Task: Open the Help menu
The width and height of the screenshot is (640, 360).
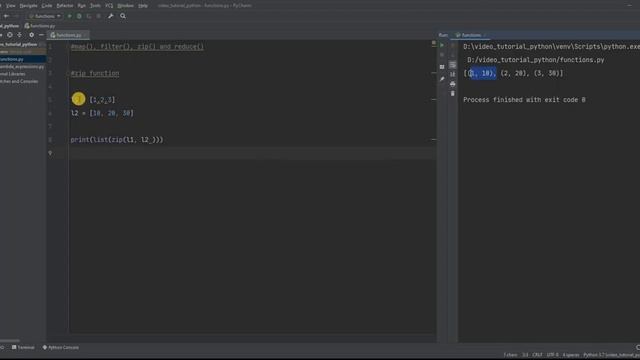Action: pos(143,6)
